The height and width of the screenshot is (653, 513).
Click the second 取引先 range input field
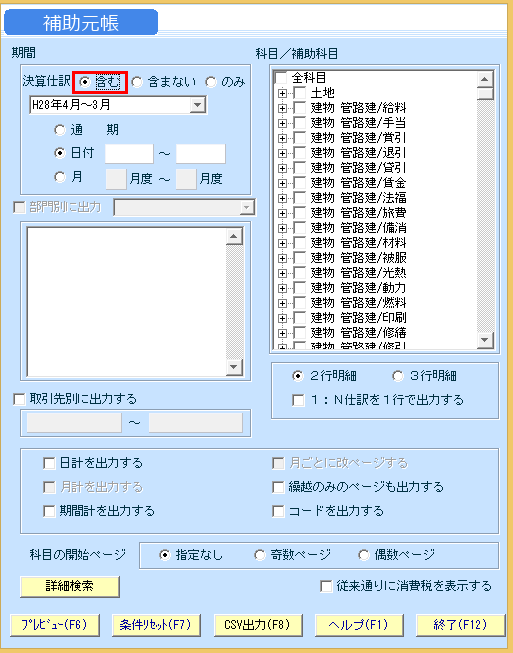(196, 423)
